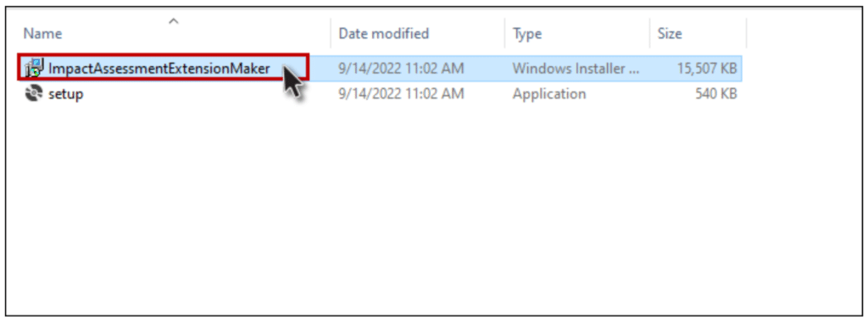Image resolution: width=868 pixels, height=322 pixels.
Task: Click the Windows Installer type cell
Action: click(x=576, y=68)
